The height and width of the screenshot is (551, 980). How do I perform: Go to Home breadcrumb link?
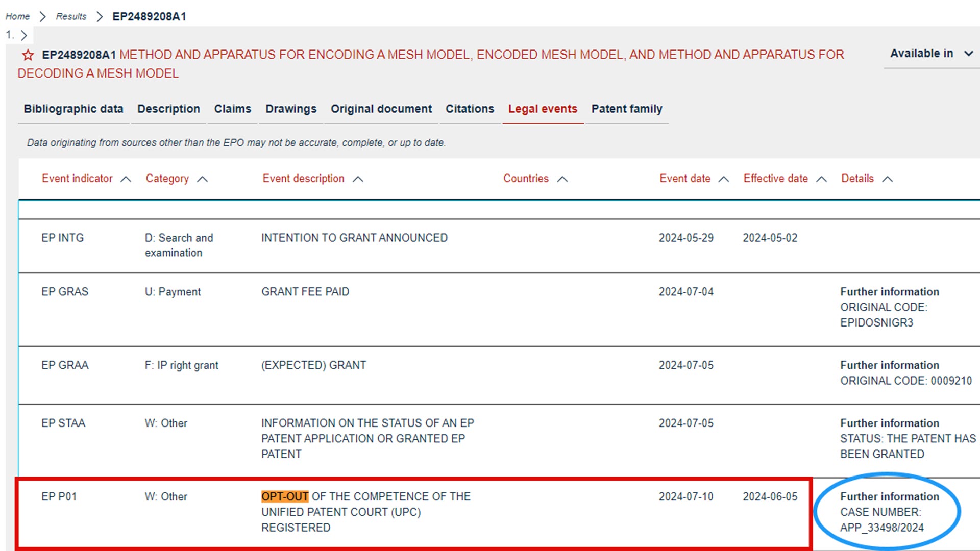click(17, 16)
